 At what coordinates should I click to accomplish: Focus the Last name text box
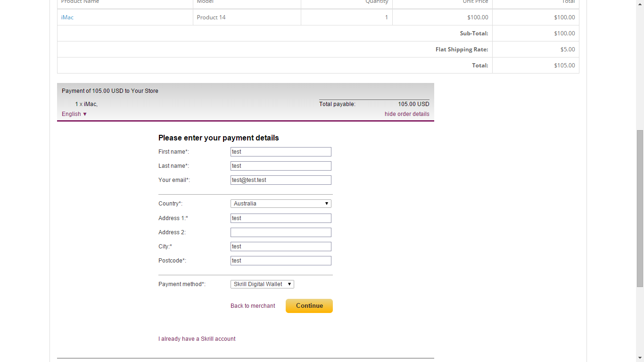(x=281, y=166)
